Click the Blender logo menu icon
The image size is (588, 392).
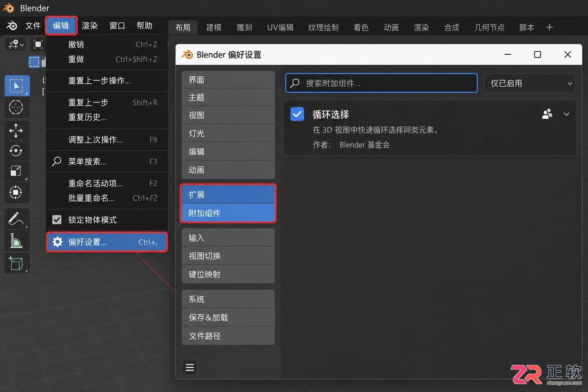(12, 26)
